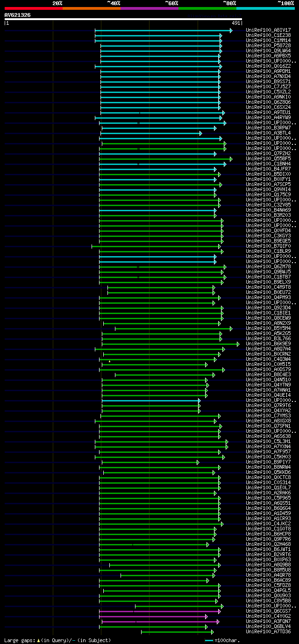Click the Large gaps legend text

[x=57, y=640]
